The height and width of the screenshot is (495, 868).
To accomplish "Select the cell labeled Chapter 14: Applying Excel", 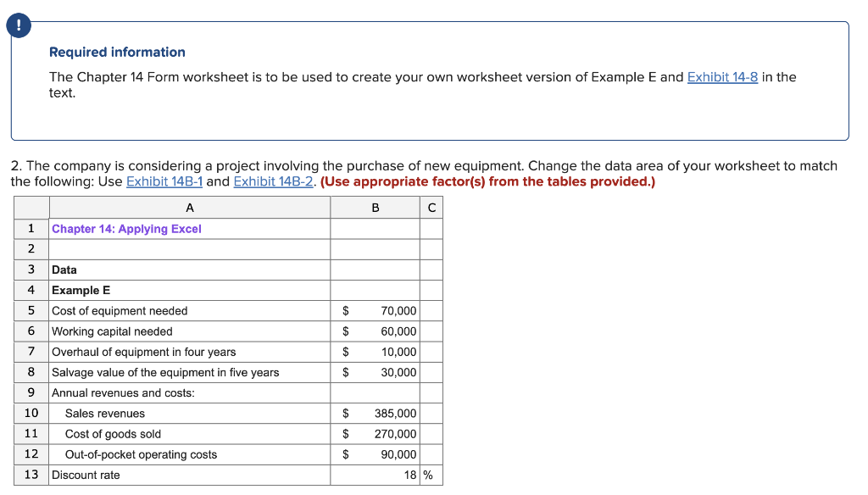I will point(129,228).
